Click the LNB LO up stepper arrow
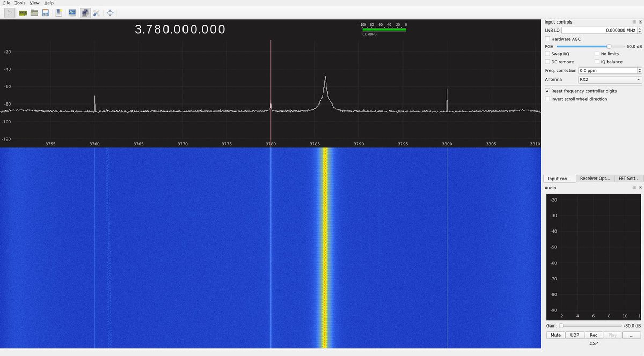 [x=640, y=28]
